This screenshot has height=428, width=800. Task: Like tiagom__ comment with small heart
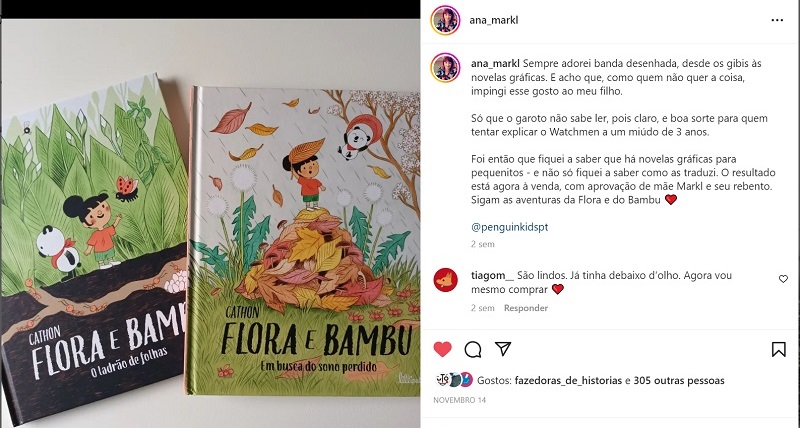[783, 279]
